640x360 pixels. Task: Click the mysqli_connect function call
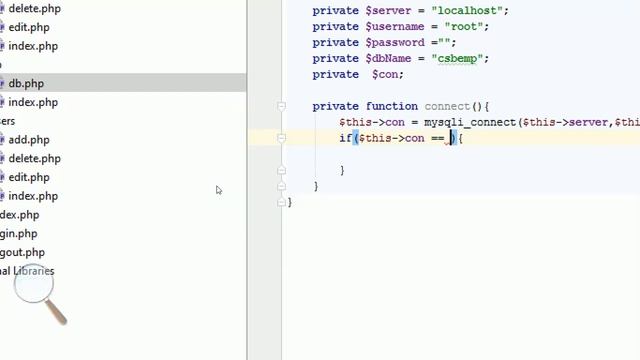470,122
